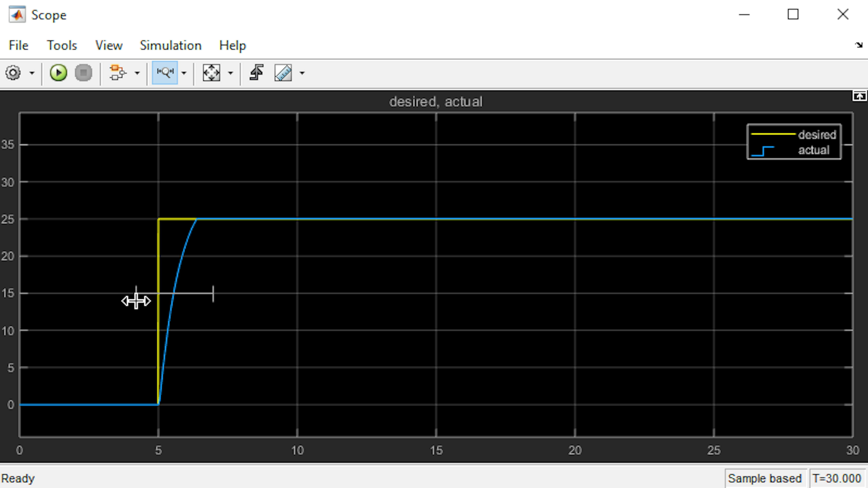Open the View menu
868x488 pixels.
point(108,45)
